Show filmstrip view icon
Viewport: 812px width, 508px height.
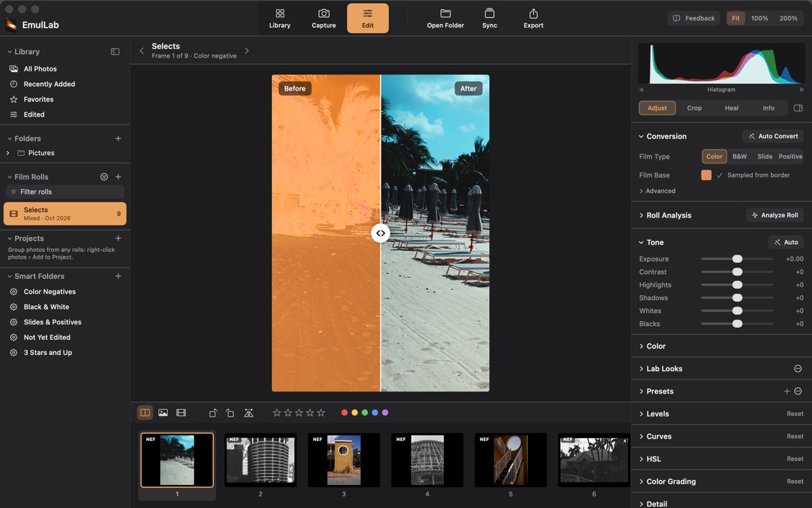point(181,412)
